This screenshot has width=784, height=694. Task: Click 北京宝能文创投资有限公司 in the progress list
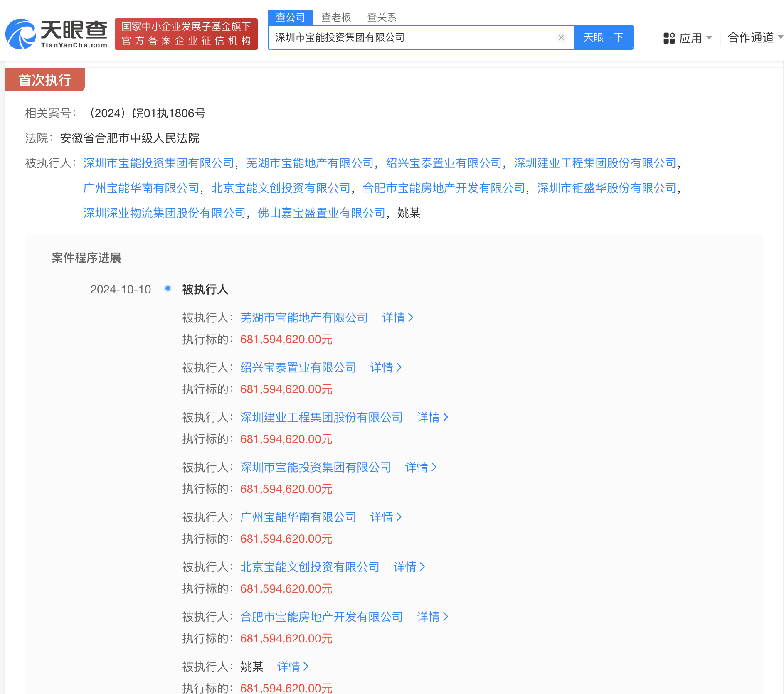(310, 567)
